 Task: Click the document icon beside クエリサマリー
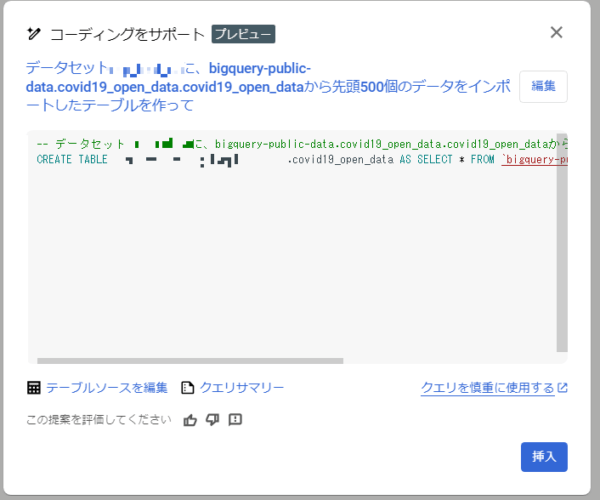coord(187,388)
